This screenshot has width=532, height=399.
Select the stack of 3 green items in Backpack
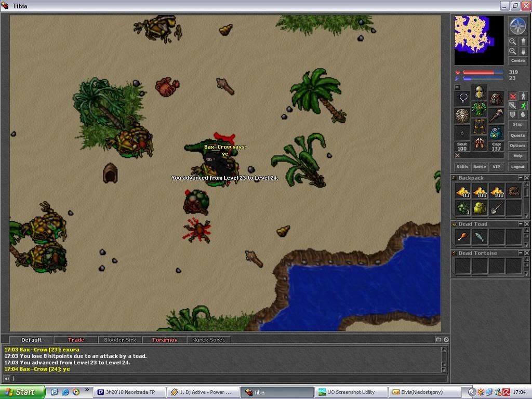point(462,208)
